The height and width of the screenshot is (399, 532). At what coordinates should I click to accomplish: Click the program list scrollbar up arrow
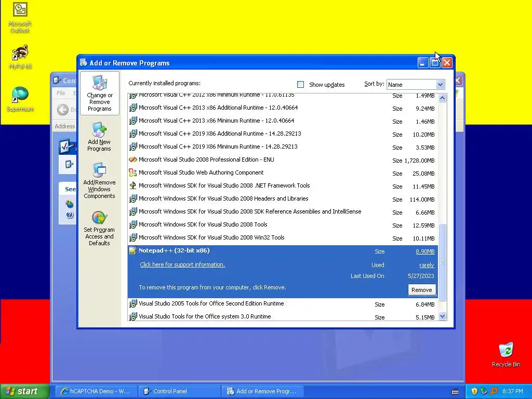click(x=442, y=98)
